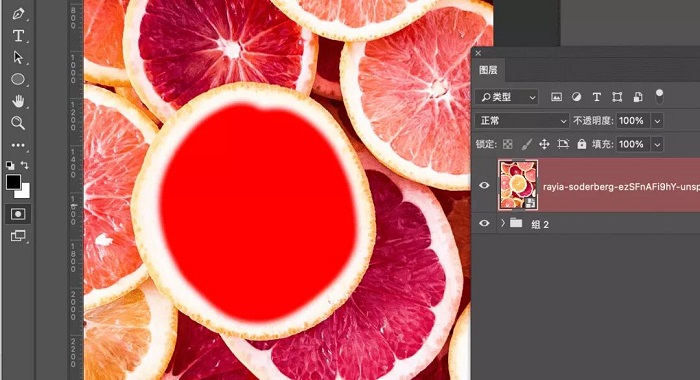Toggle layer filtering switch on

click(x=659, y=96)
